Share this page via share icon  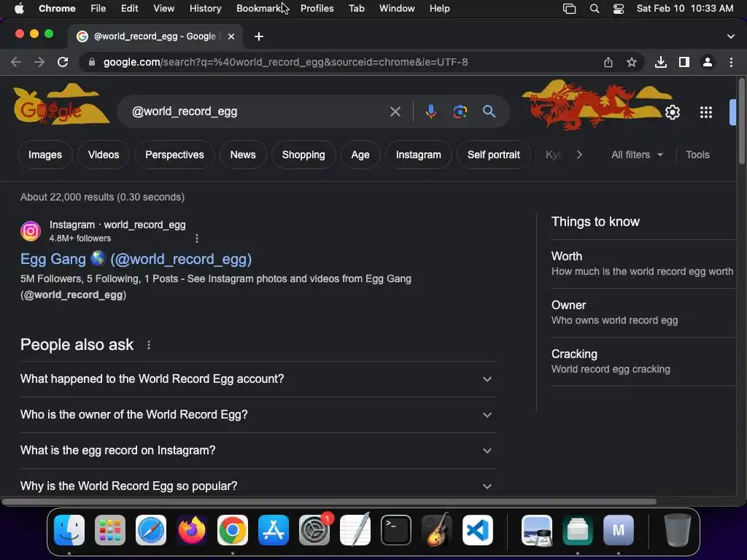608,62
